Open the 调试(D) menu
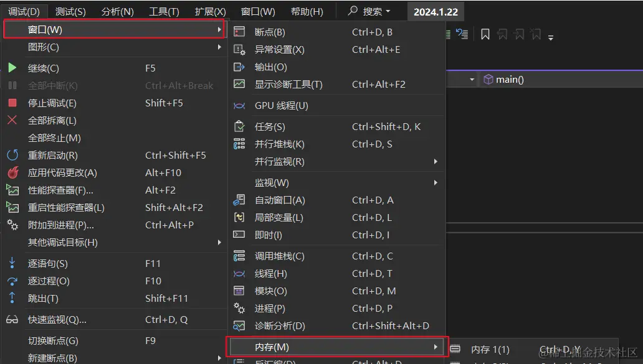The image size is (643, 364). point(24,11)
